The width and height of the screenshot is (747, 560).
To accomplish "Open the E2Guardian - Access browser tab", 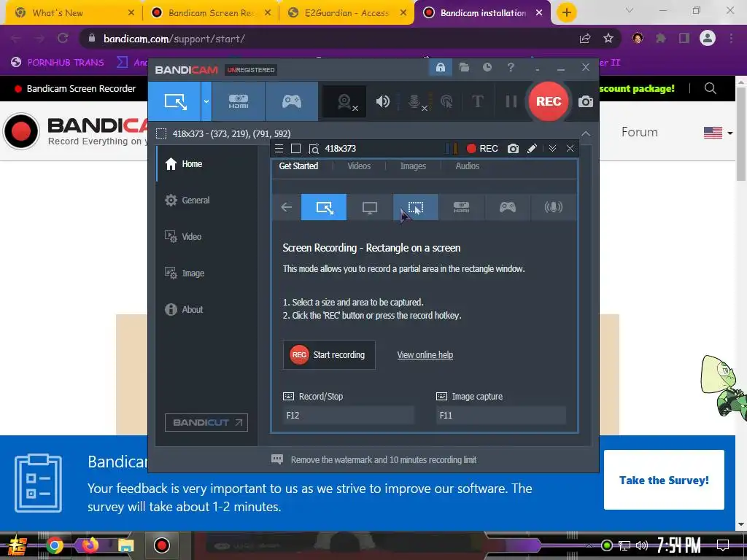I will [x=347, y=13].
